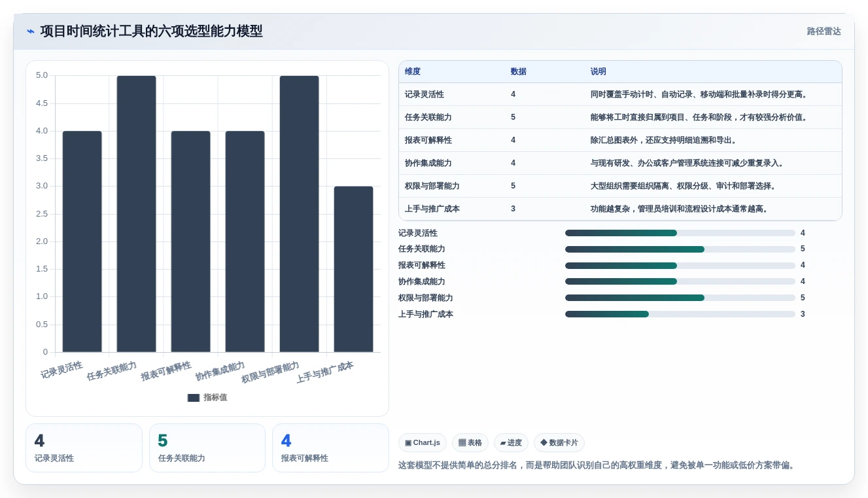
Task: Click the 2.5 y-axis label
Action: 42,214
